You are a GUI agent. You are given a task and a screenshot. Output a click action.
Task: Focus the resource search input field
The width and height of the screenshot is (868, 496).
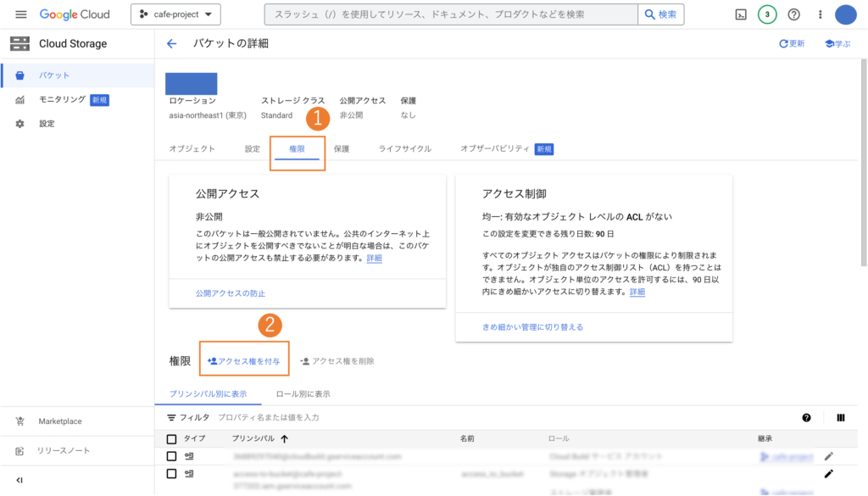(451, 14)
